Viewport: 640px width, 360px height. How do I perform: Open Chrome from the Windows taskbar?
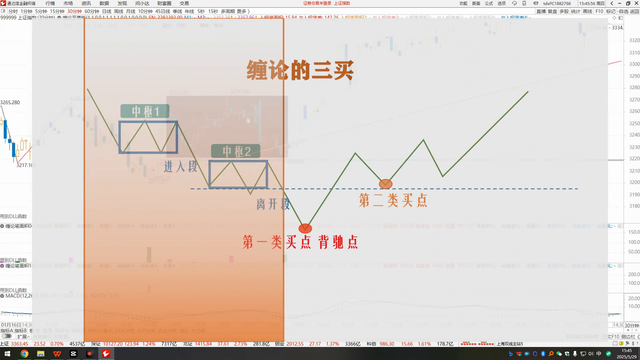pyautogui.click(x=24, y=353)
